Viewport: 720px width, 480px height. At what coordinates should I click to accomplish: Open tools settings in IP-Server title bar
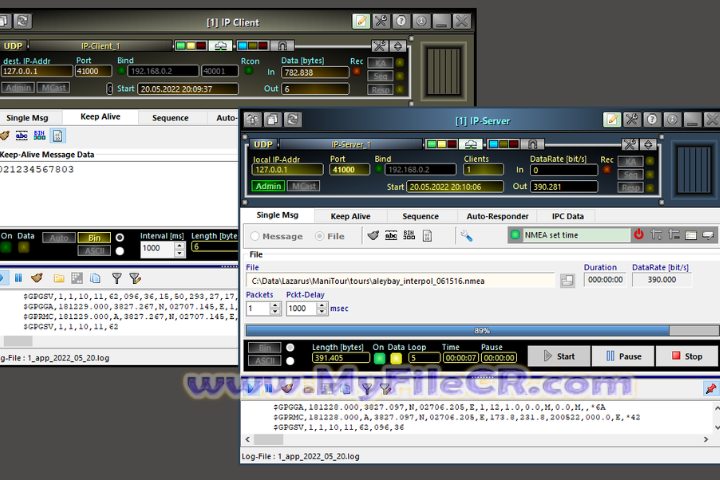(x=632, y=120)
